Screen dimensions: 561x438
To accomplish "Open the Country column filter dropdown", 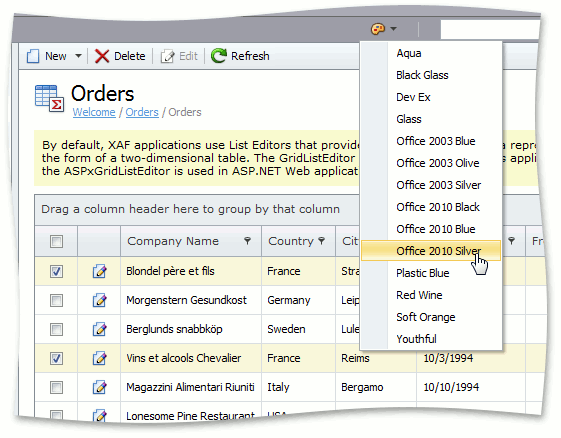I will [x=322, y=241].
